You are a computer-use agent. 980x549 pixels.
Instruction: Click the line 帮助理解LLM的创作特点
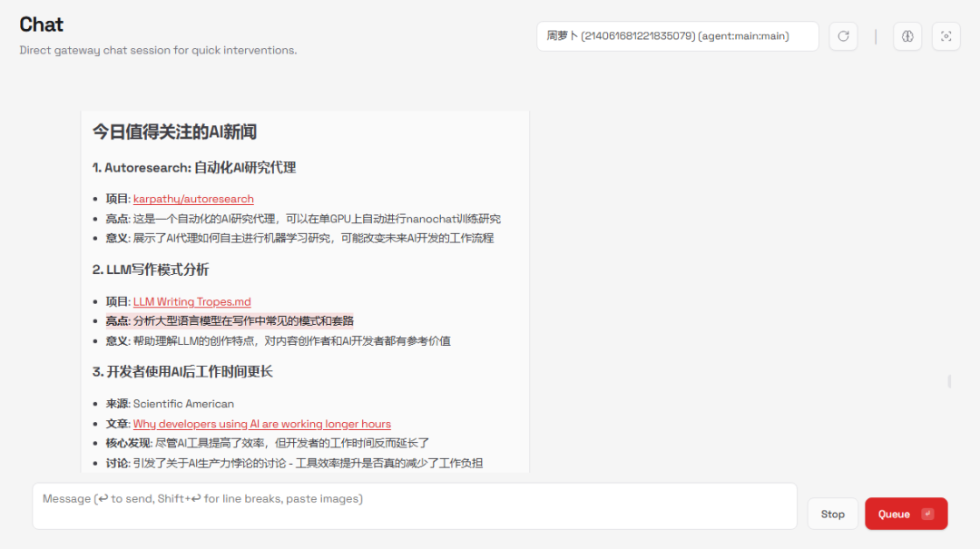(279, 341)
